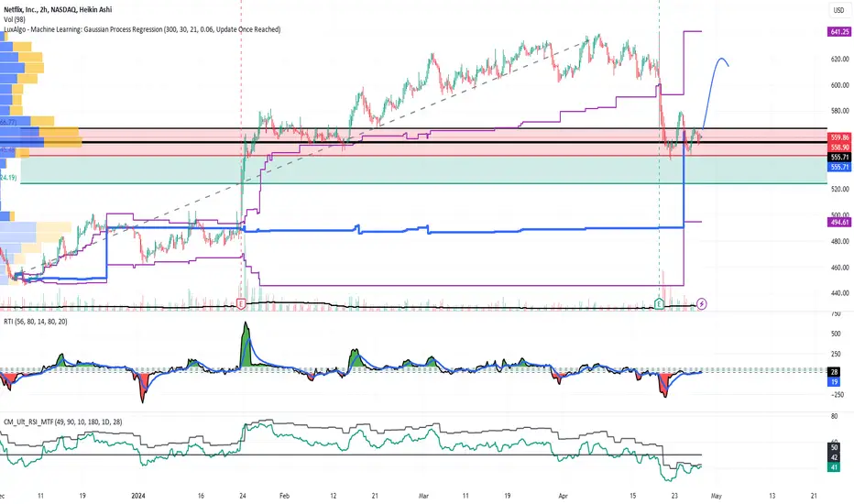Click the 2024 label on time axis
The image size is (854, 504).
(x=138, y=496)
